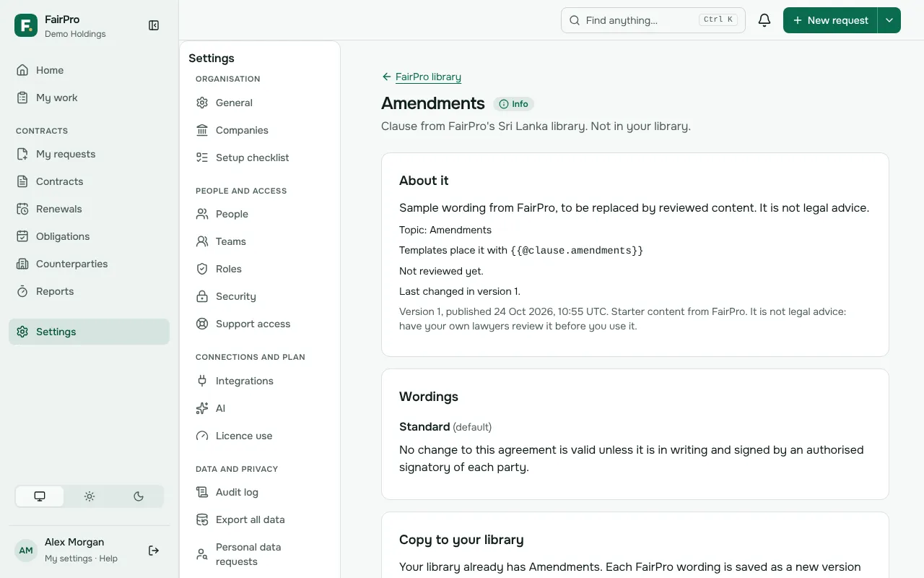Click the Obligations icon
This screenshot has width=924, height=578.
pyautogui.click(x=22, y=236)
